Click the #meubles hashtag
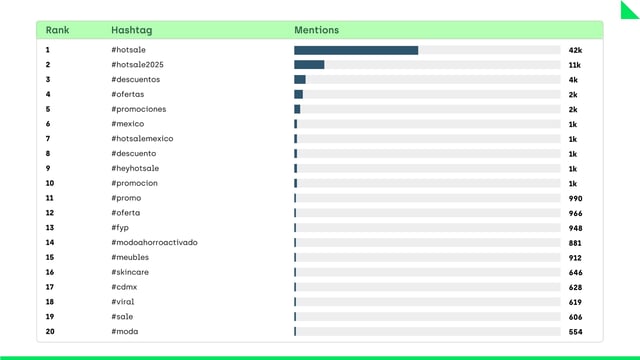Viewport: 640px width, 360px height. (x=130, y=257)
